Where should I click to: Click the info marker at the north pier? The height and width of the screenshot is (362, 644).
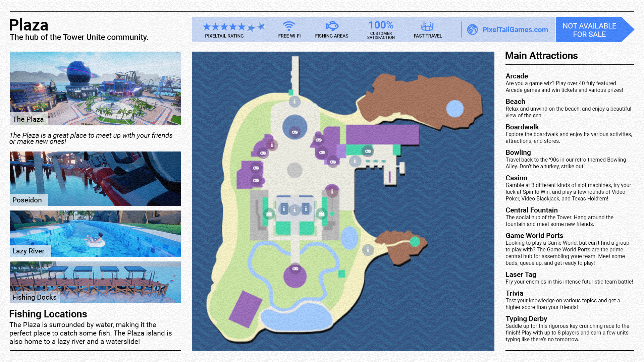point(294,101)
